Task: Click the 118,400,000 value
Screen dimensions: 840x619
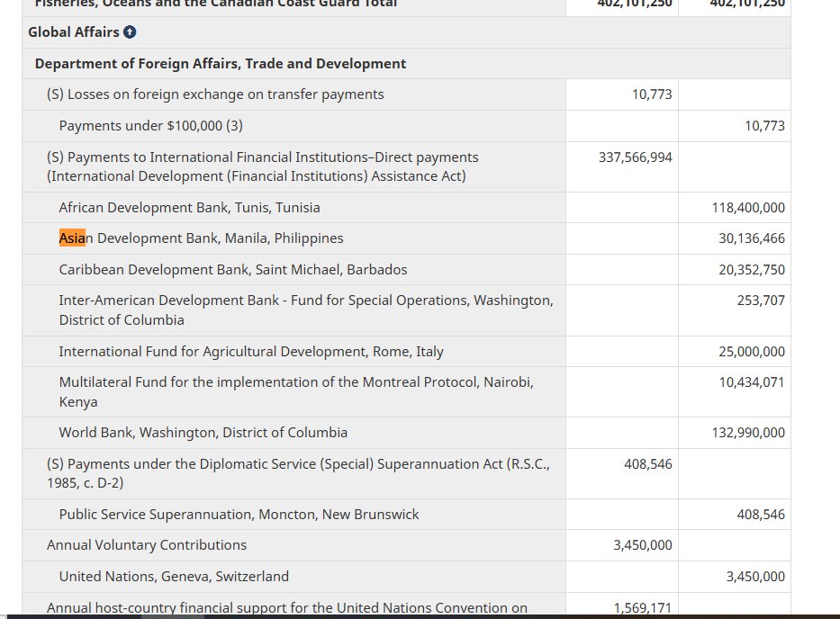Action: [748, 208]
